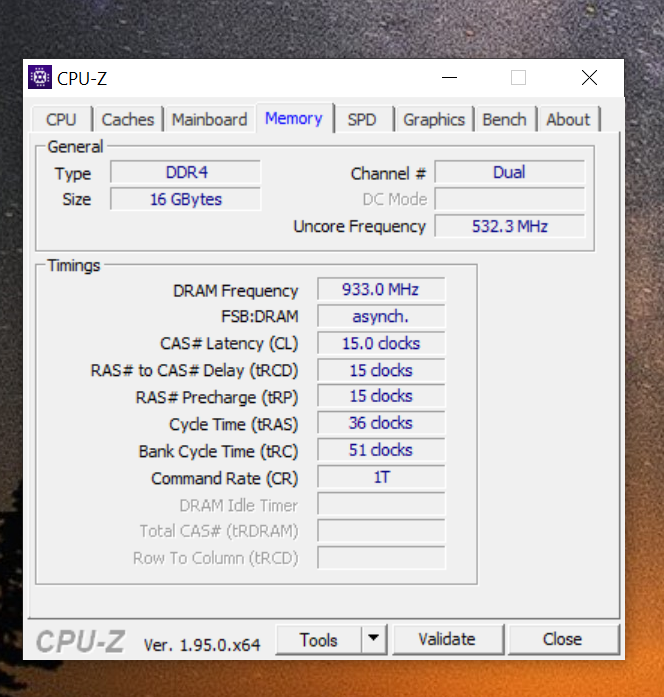Click the DRAM Frequency label
664x697 pixels.
[x=236, y=291]
